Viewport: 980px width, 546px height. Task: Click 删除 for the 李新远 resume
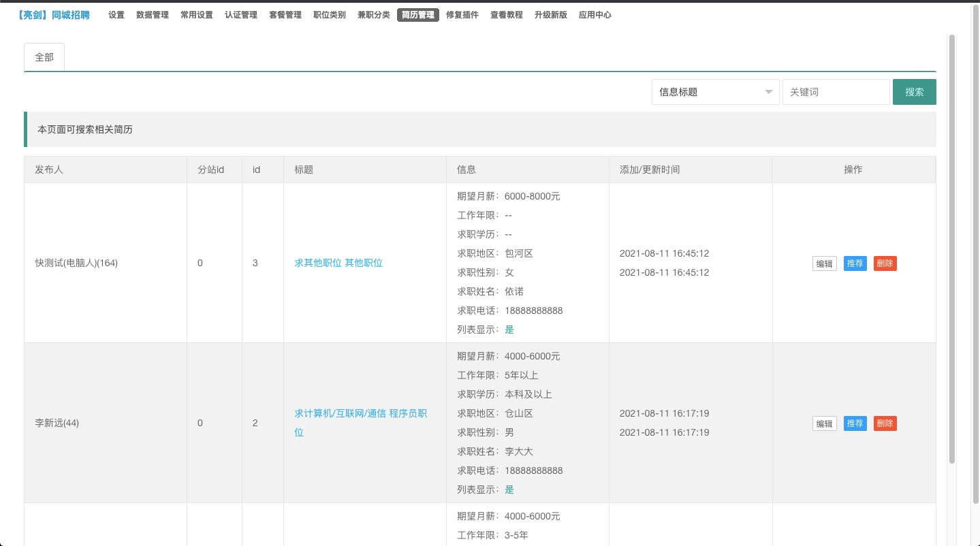885,423
